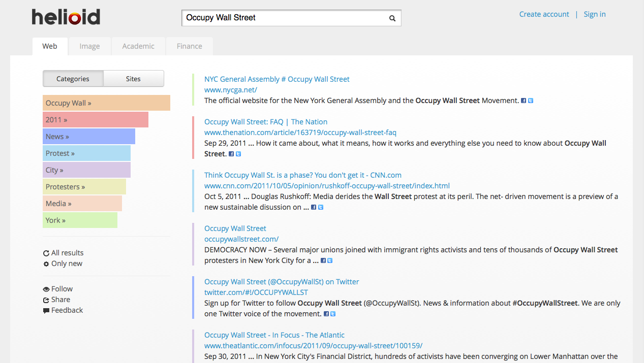Open the CNN.com Think Occupy Wall St. result
Image resolution: width=644 pixels, height=363 pixels.
[x=303, y=175]
